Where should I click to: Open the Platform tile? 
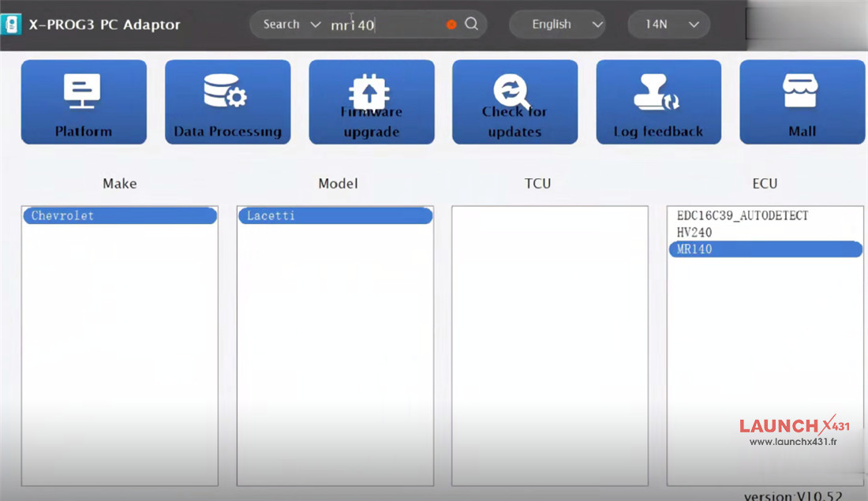pyautogui.click(x=84, y=102)
